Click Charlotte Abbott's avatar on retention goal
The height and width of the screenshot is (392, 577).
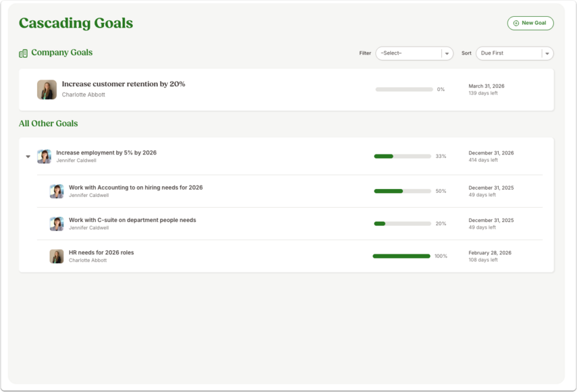[x=47, y=90]
